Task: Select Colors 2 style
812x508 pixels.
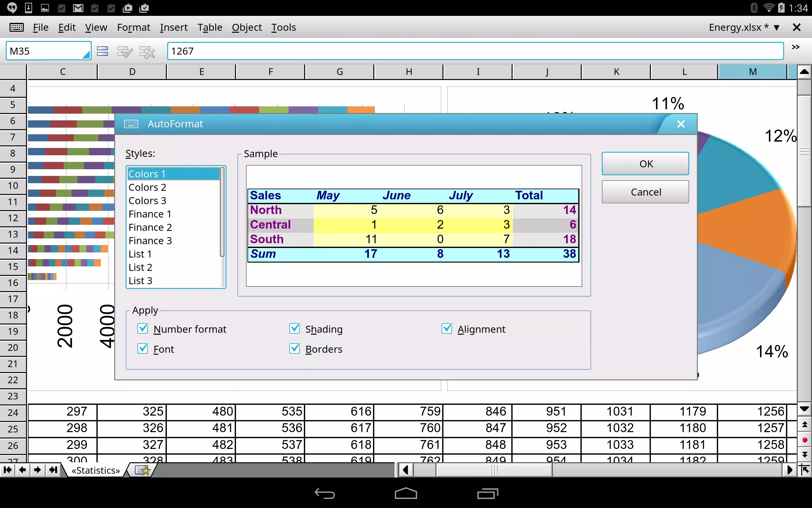Action: [173, 187]
